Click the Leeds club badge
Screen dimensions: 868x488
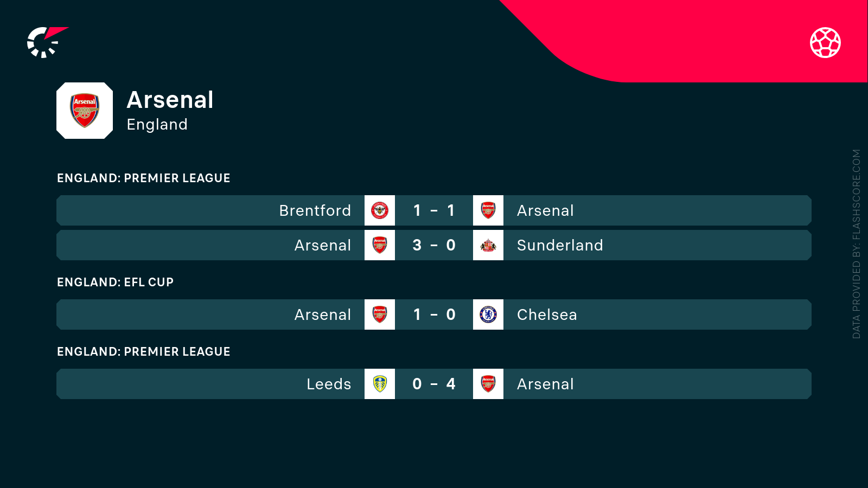(380, 384)
